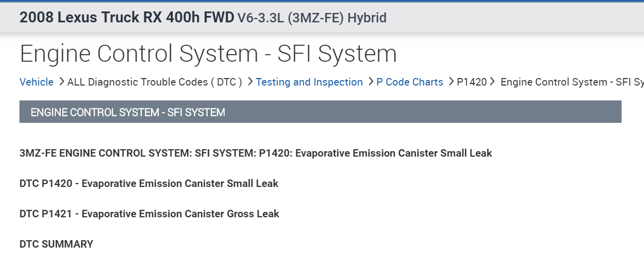Select the DTC P1421 Gross Leak line
This screenshot has height=272, width=644.
click(x=149, y=214)
